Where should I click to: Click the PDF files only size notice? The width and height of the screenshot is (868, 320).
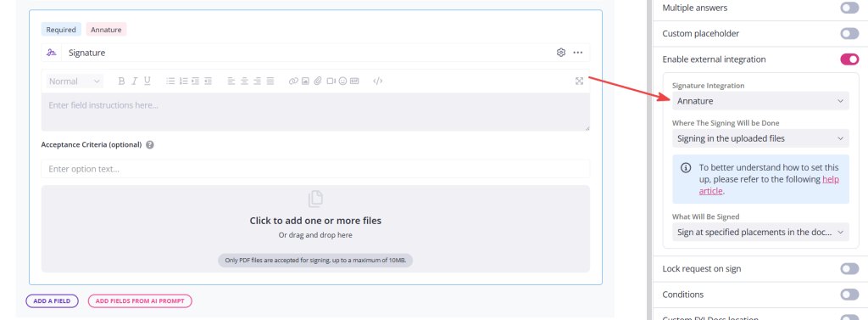pyautogui.click(x=315, y=260)
